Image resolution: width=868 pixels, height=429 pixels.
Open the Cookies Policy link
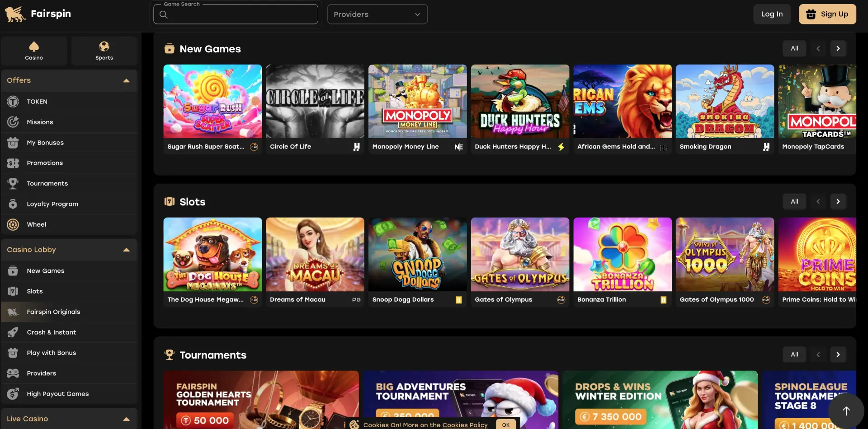click(465, 425)
